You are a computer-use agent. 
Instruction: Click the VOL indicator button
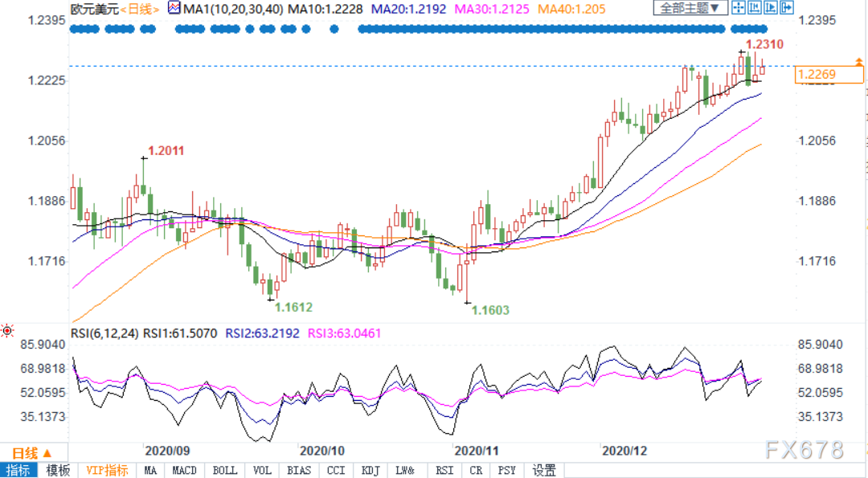tap(262, 470)
